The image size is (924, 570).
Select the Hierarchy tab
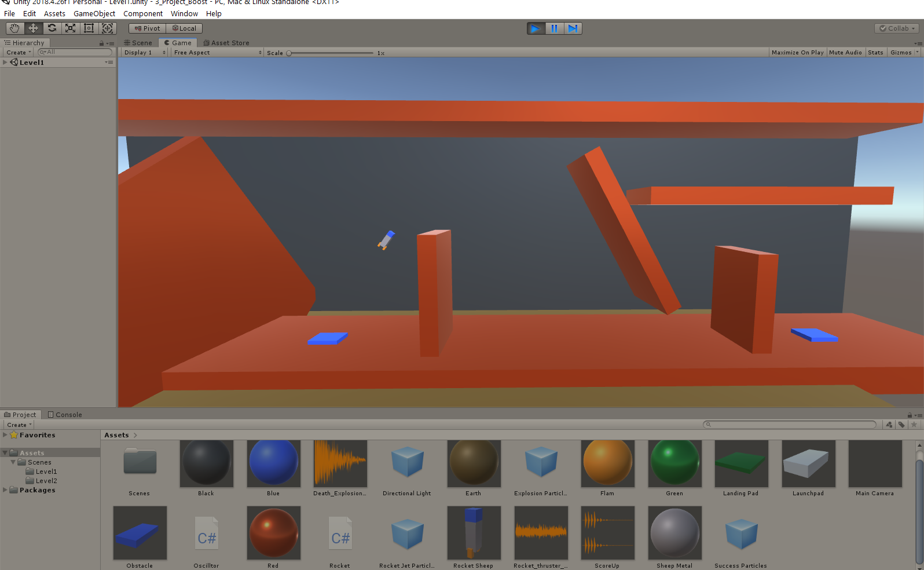click(x=24, y=42)
